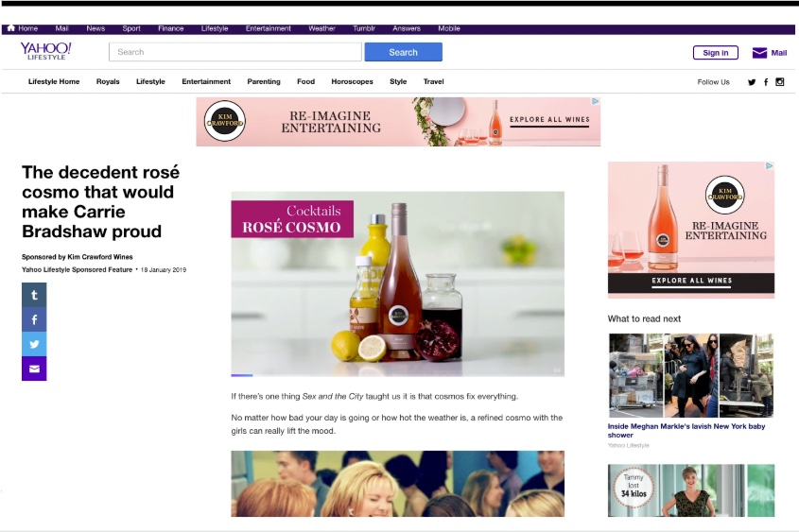
Task: Click the Kim Crawford logo in banner ad
Action: click(225, 121)
